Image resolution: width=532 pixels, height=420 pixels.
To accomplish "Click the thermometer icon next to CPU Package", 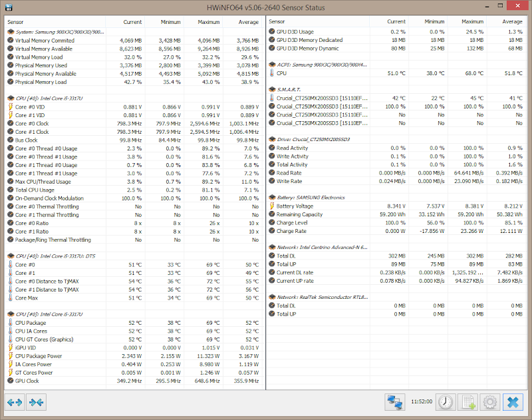I will (x=10, y=323).
